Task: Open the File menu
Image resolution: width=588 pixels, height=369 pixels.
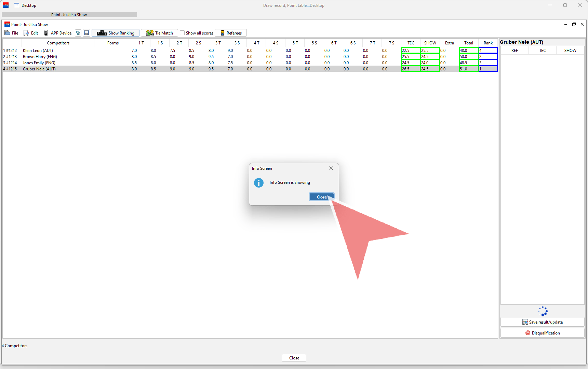Action: pyautogui.click(x=12, y=33)
